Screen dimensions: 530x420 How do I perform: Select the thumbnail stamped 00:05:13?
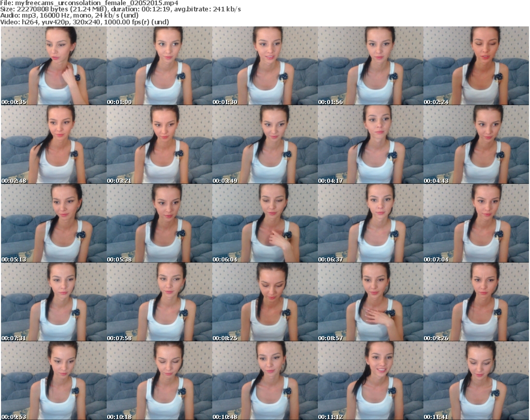click(x=54, y=223)
